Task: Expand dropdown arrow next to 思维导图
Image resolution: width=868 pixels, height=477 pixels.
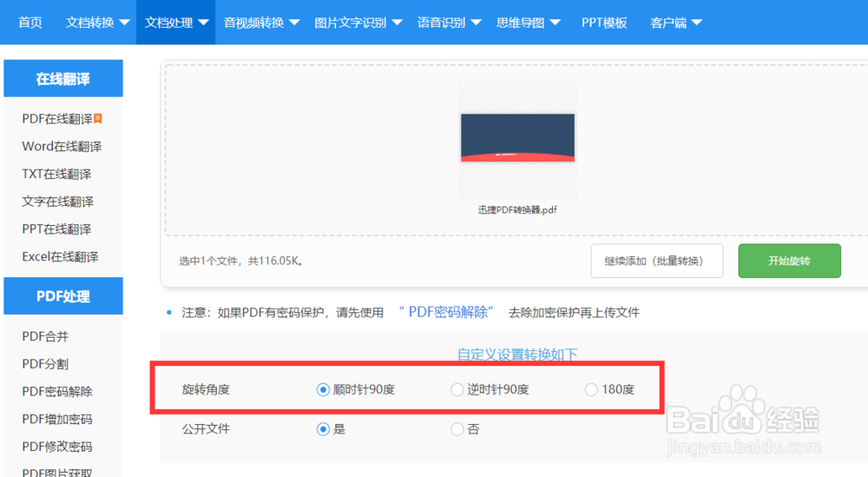Action: (556, 23)
